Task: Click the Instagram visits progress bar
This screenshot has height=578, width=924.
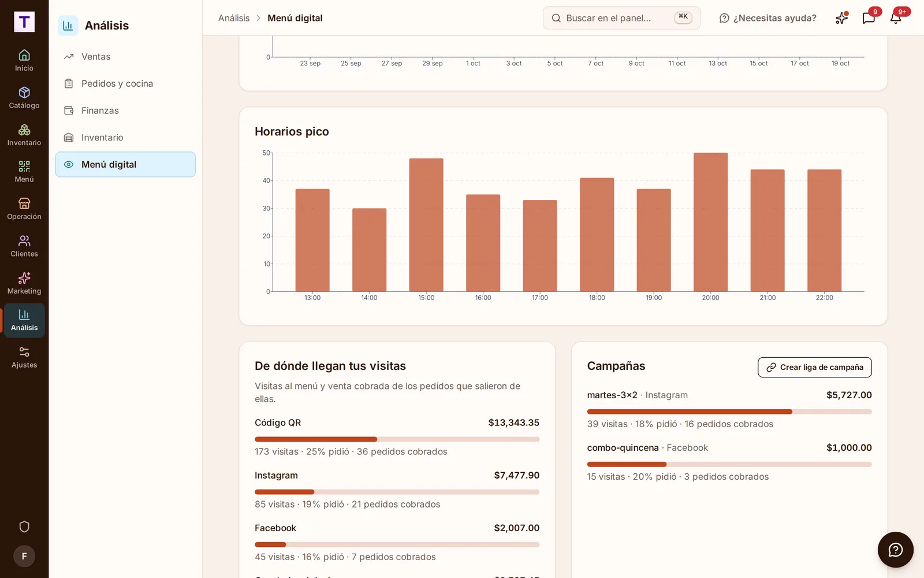Action: pos(397,492)
